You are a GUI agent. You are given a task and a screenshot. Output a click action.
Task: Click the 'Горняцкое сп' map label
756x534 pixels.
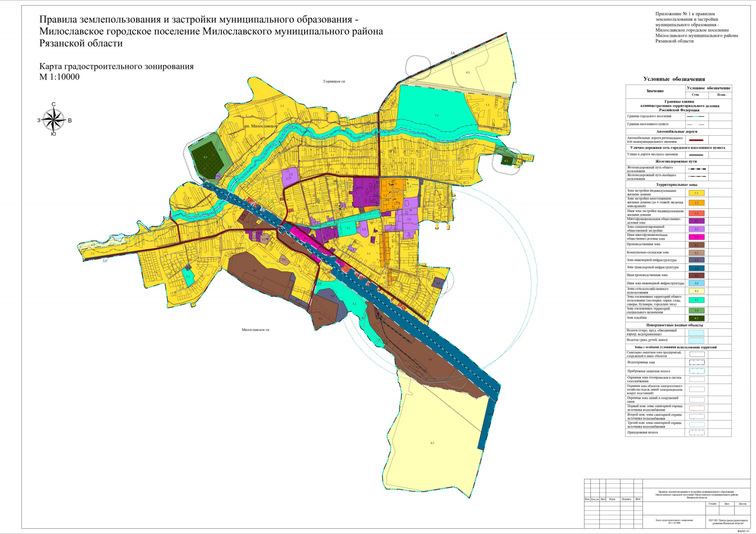coord(334,81)
